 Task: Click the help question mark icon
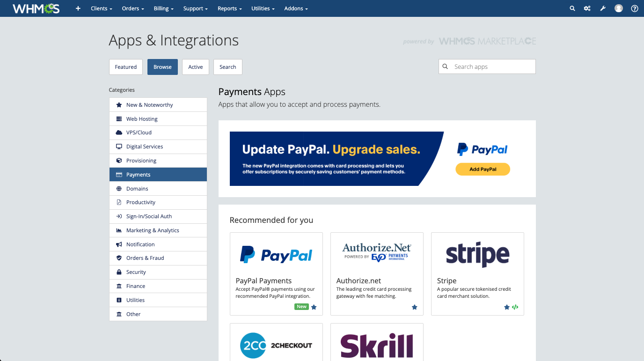pos(635,8)
